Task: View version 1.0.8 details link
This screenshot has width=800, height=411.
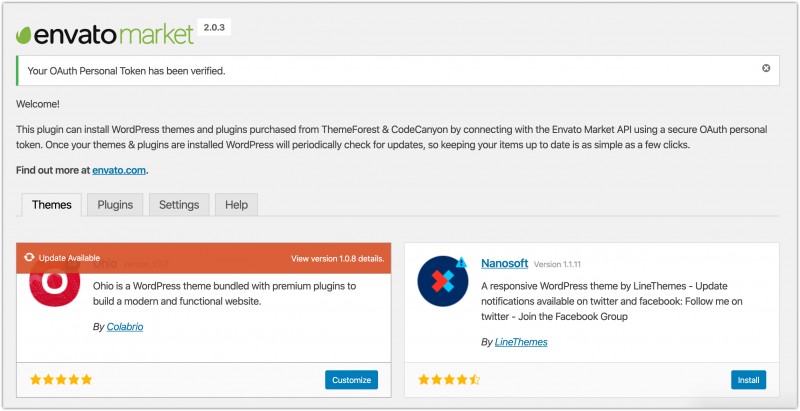Action: [337, 258]
